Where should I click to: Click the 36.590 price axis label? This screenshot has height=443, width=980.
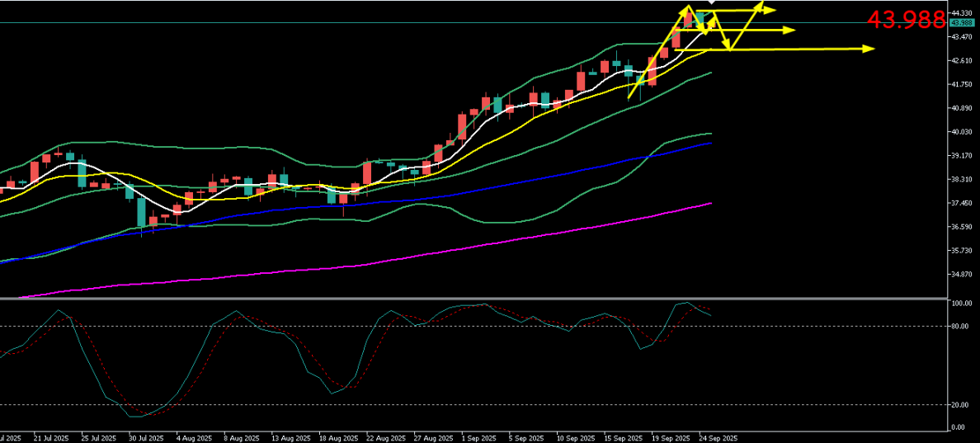(961, 227)
